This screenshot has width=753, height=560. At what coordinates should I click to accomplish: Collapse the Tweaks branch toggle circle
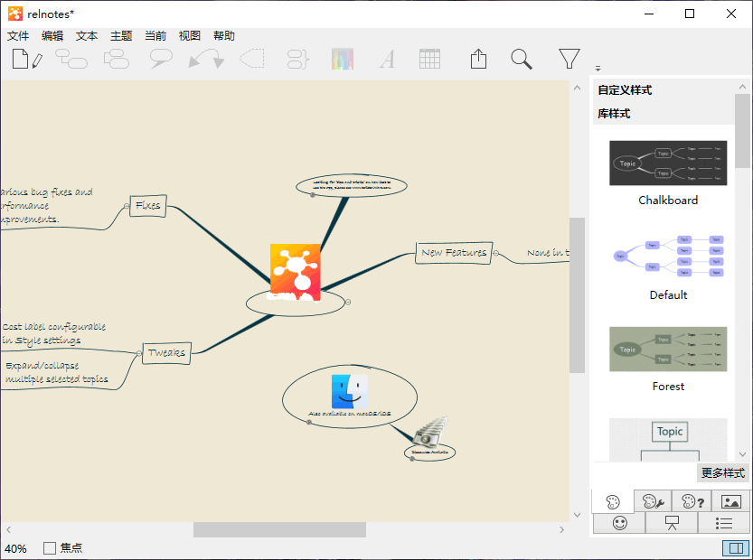click(139, 354)
